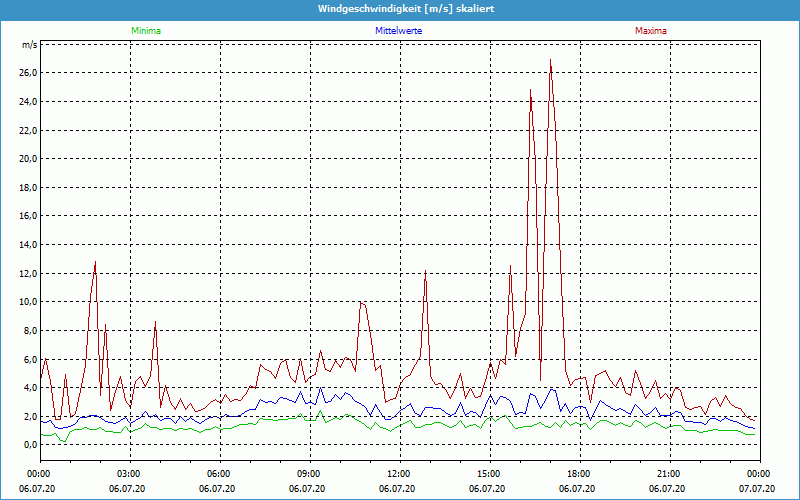
Task: Click the Minima legend label
Action: coord(145,31)
